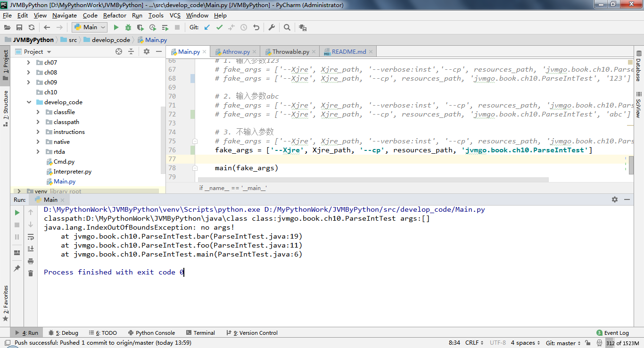
Task: Toggle Pin Tab in Run panel
Action: click(x=17, y=268)
